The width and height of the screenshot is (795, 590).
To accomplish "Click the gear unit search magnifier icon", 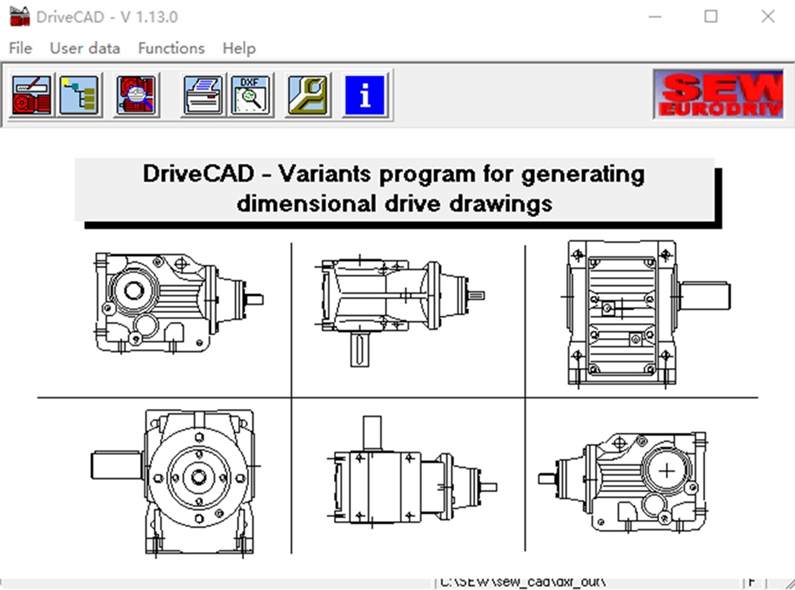I will [136, 95].
